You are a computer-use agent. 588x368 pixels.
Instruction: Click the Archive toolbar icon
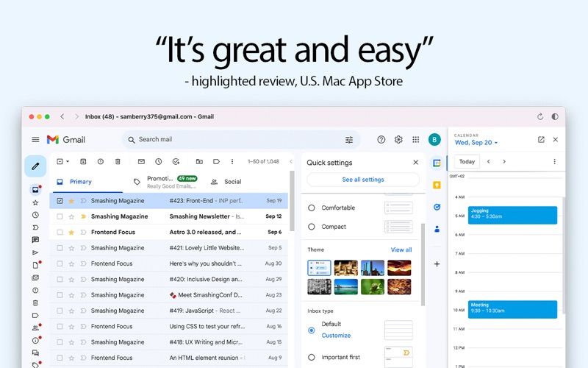point(83,161)
